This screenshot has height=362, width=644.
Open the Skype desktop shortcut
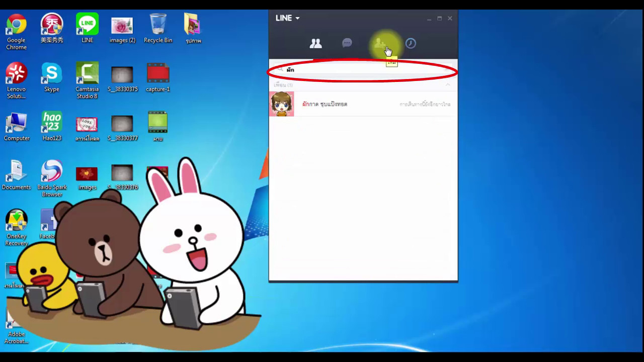[52, 77]
